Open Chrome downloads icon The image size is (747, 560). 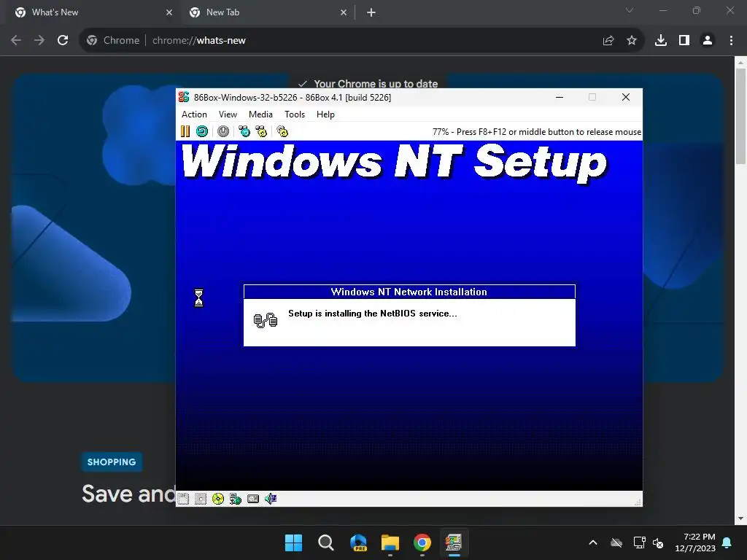[661, 41]
